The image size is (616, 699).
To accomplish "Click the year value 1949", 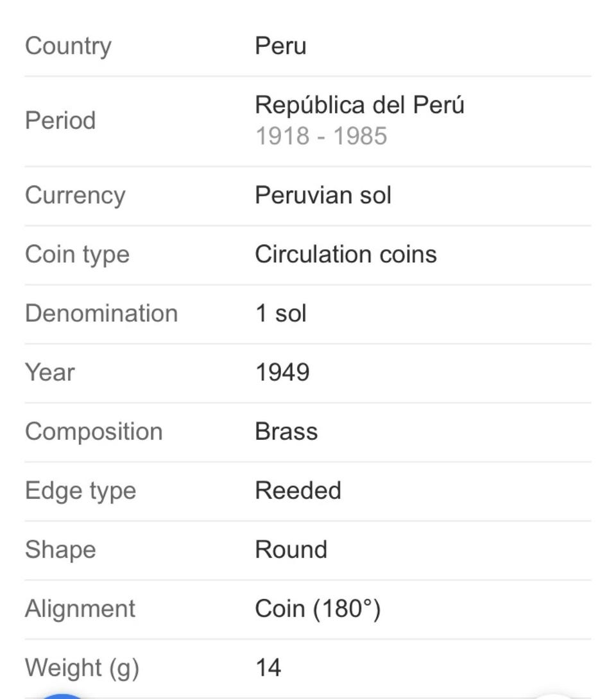I will (282, 373).
